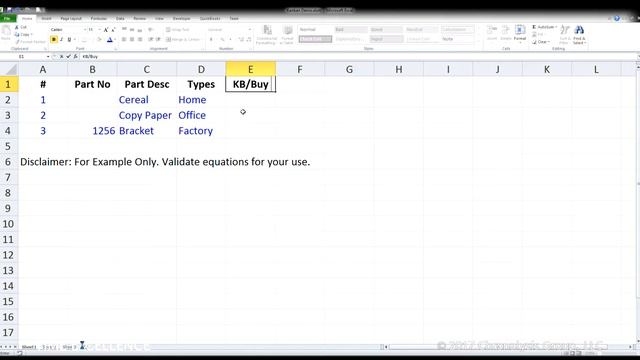Open Conditional Formatting
Screen dimensions: 640x360
pos(267,35)
